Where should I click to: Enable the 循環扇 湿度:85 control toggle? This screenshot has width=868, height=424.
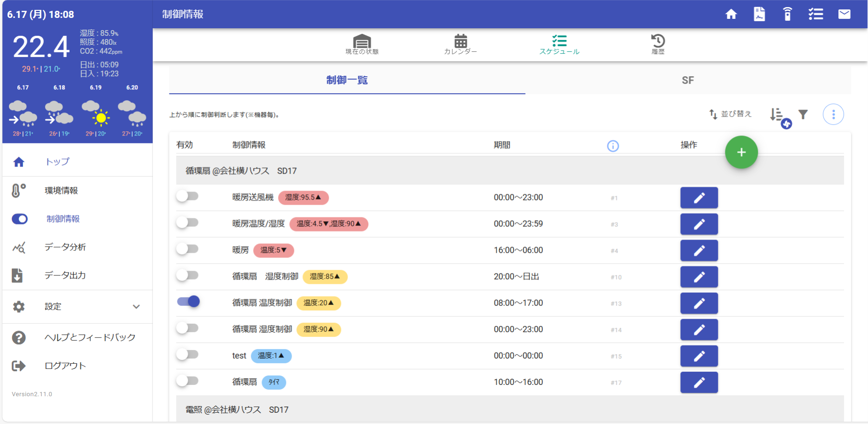coord(188,275)
